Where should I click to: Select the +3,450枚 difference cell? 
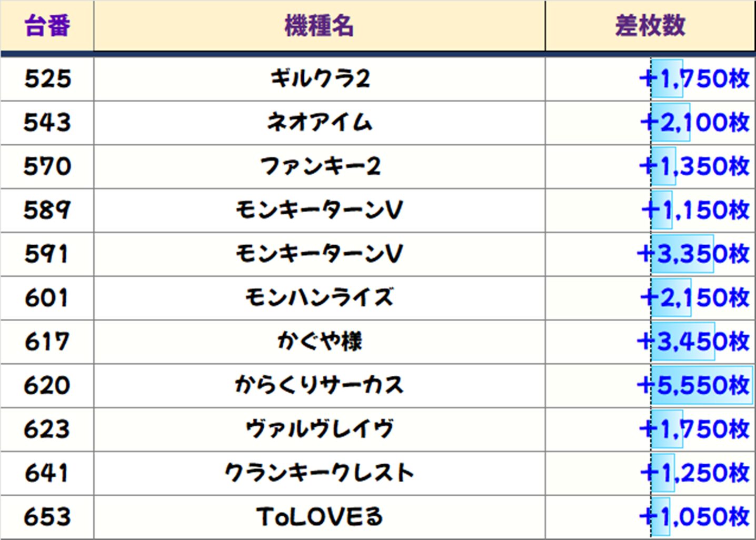tap(693, 341)
